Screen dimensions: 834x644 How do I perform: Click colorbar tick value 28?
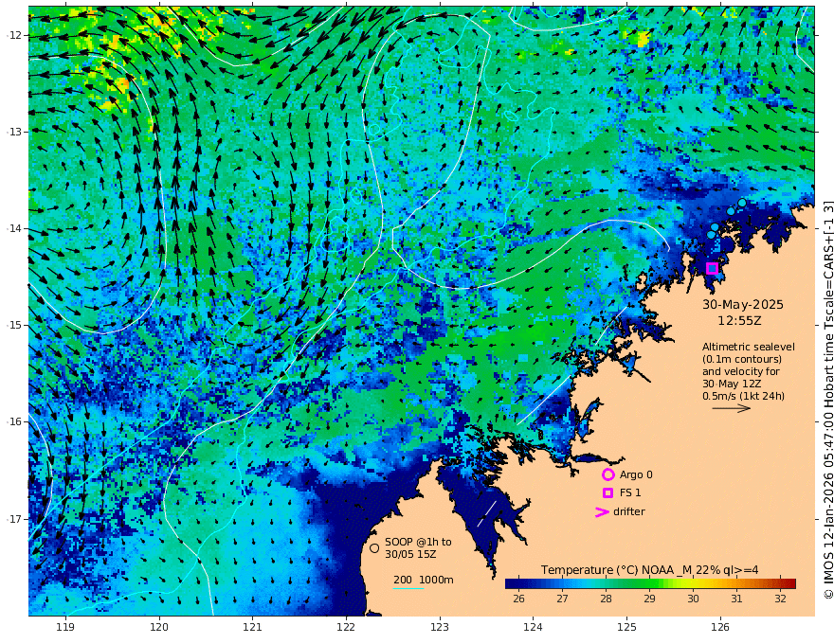pyautogui.click(x=606, y=599)
